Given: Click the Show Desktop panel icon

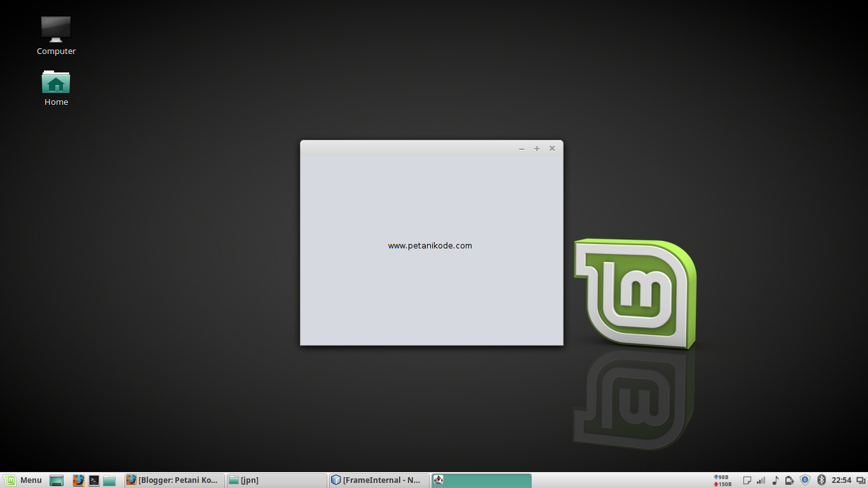Looking at the screenshot, I should click(57, 480).
